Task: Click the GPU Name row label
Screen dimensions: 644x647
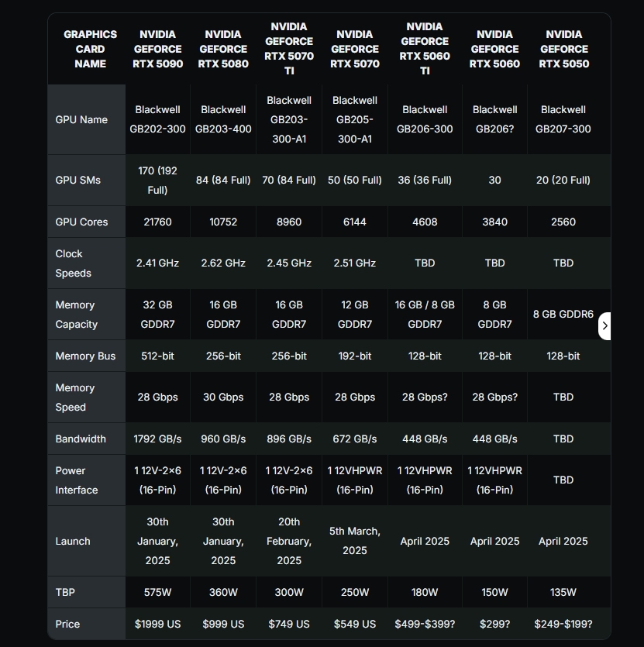Action: click(x=81, y=119)
